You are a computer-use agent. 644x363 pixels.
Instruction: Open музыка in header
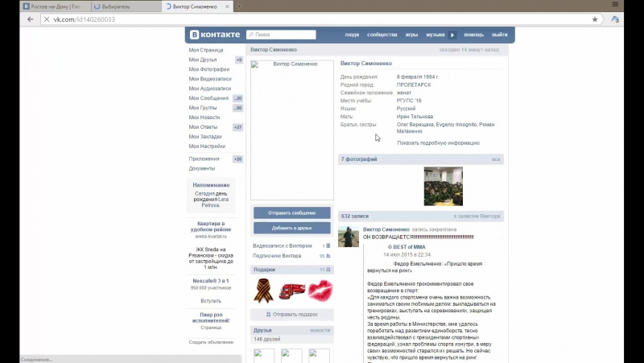tap(436, 35)
